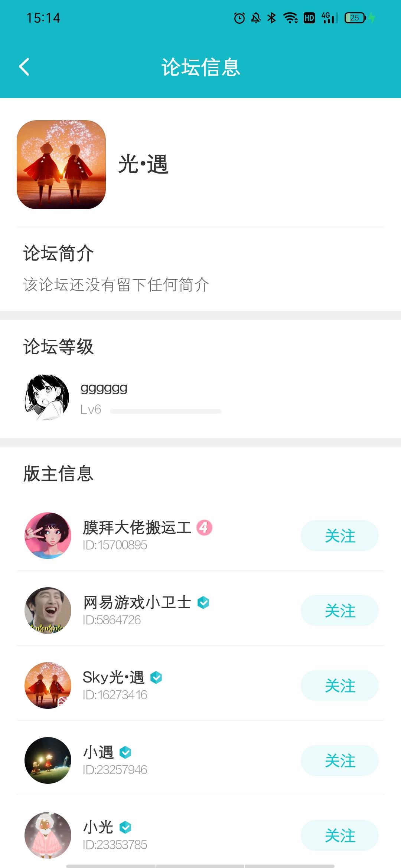The width and height of the screenshot is (401, 868).
Task: Follow moderator 膜拜大佬搬运工
Action: coord(339,536)
